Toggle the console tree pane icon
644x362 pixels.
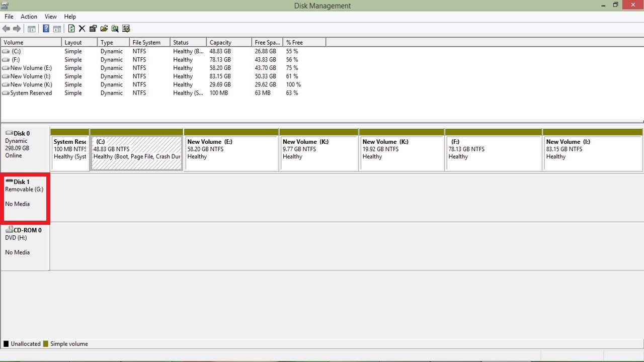click(x=31, y=29)
